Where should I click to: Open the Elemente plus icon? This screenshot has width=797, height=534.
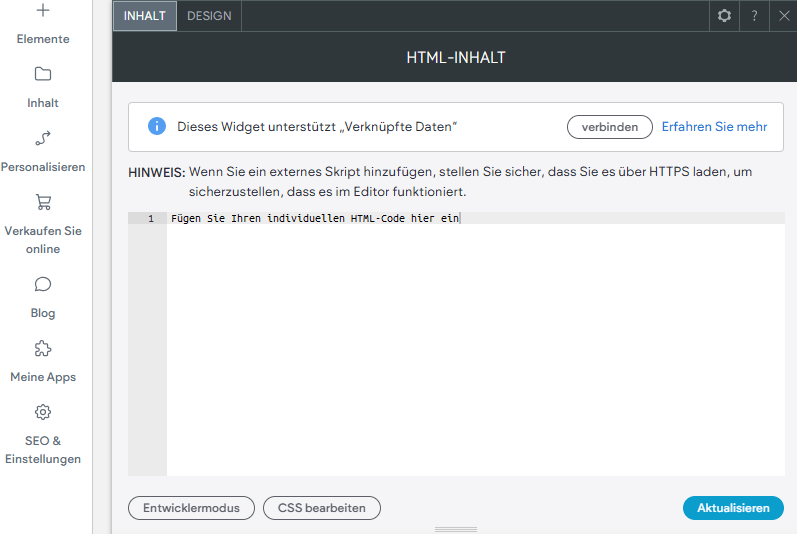(x=43, y=10)
